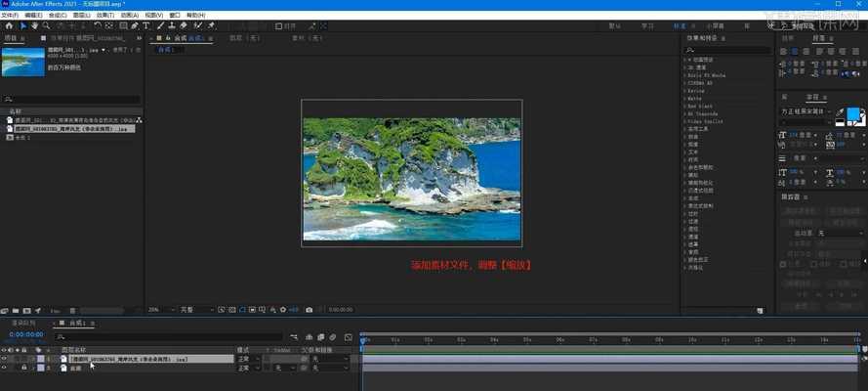
Task: Click the eyedropper in the Character panel
Action: click(840, 112)
